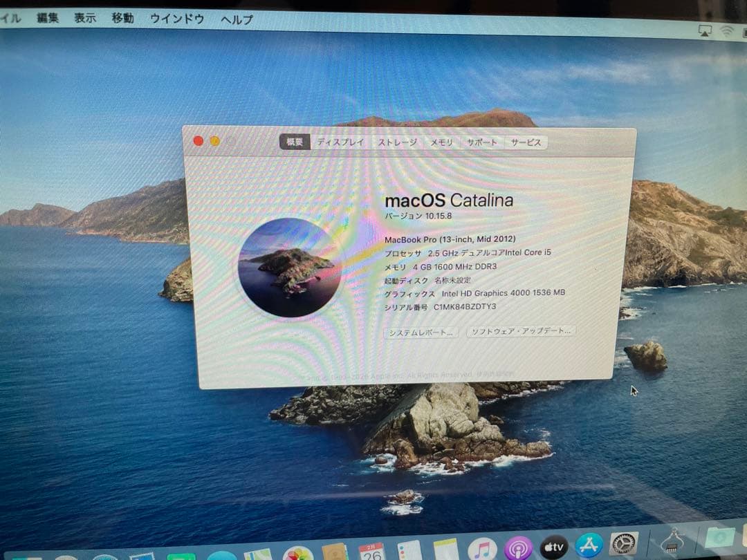Viewport: 747px width, 560px height.
Task: Click the macOS Catalina title text
Action: [449, 200]
